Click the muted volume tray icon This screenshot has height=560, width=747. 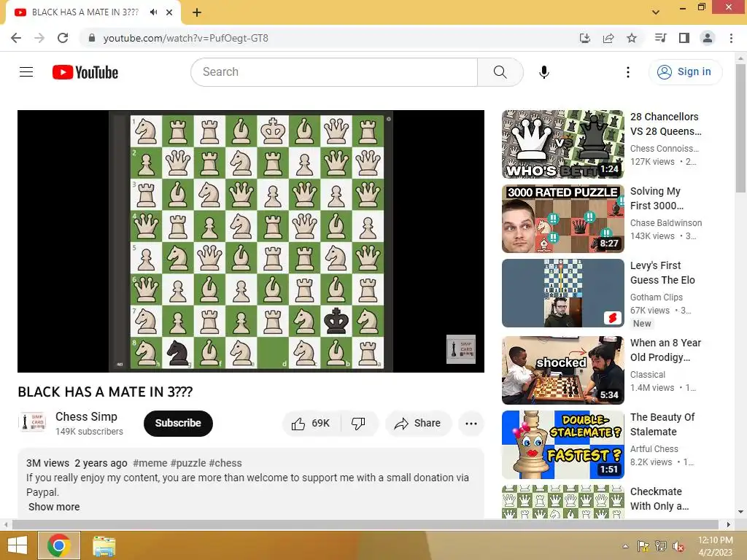point(678,546)
